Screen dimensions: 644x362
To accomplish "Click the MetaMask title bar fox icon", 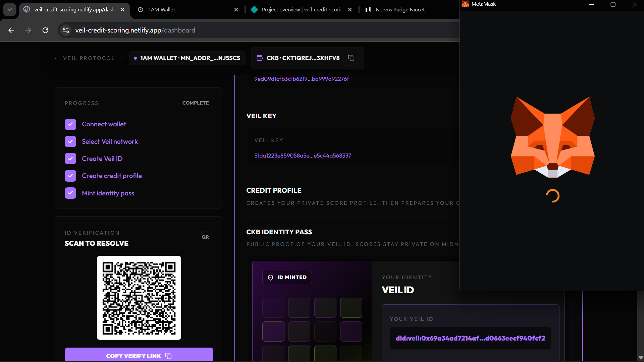I will [x=465, y=4].
